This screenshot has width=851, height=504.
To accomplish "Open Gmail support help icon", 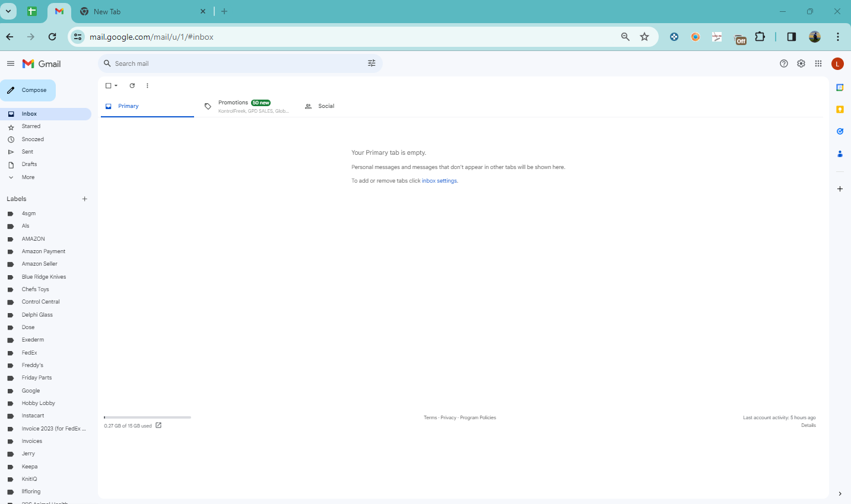I will click(x=784, y=63).
